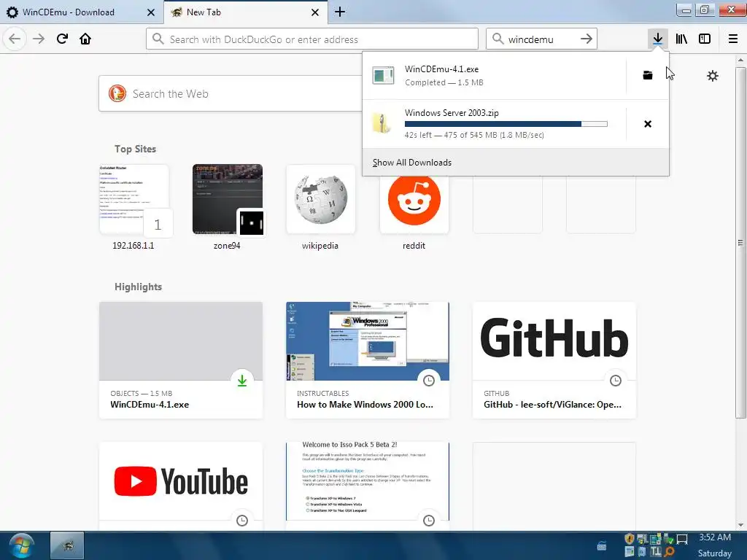
Task: Open search engine options via magnifier in search box
Action: point(498,39)
